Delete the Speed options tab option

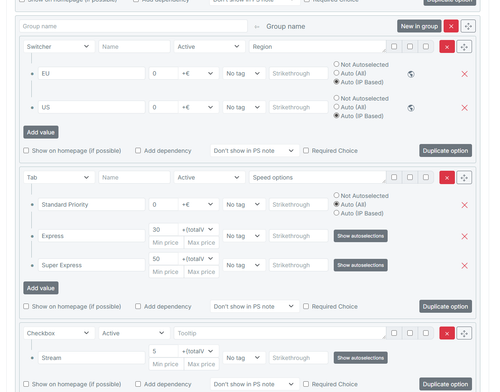click(447, 177)
